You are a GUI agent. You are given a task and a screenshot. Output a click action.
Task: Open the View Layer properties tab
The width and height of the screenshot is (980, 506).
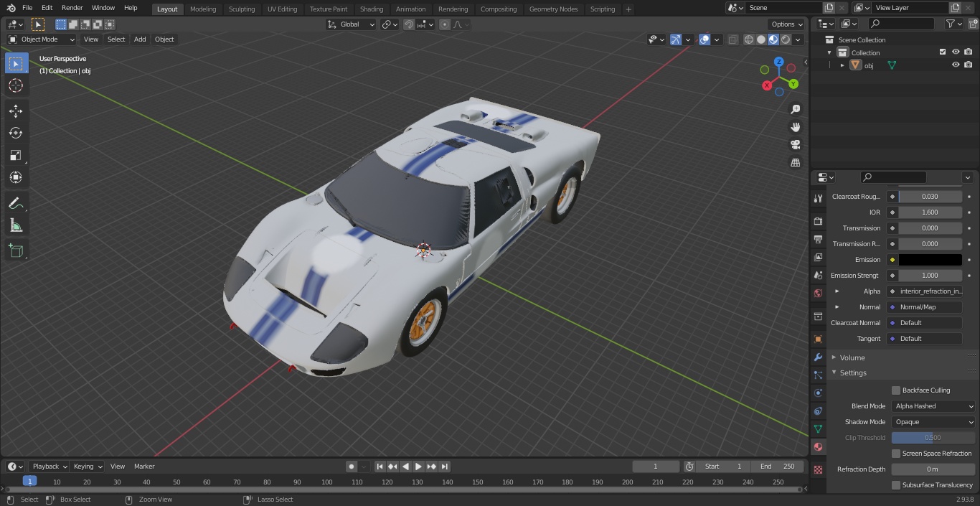click(x=818, y=257)
